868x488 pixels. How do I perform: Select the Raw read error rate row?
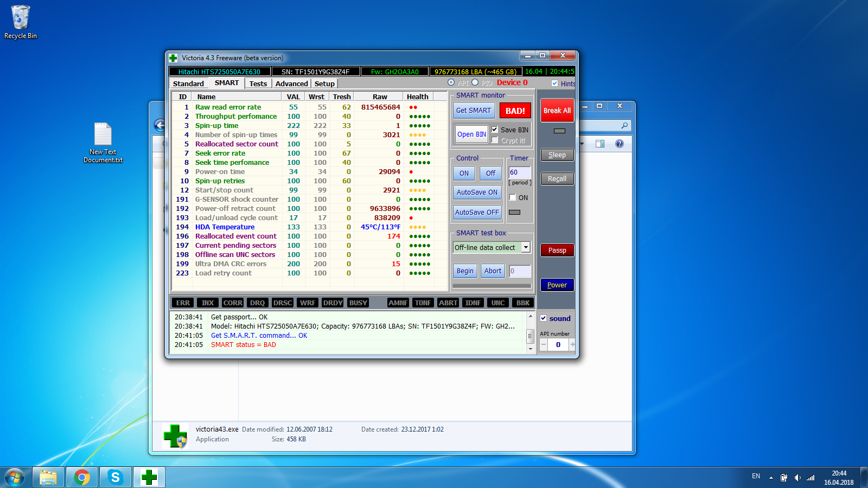[x=309, y=107]
